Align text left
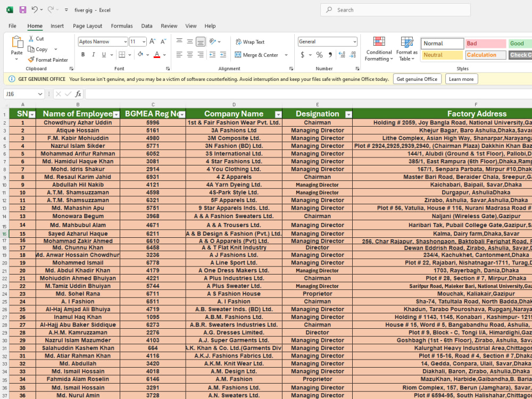Screen dimensions: 532x399 click(x=179, y=55)
